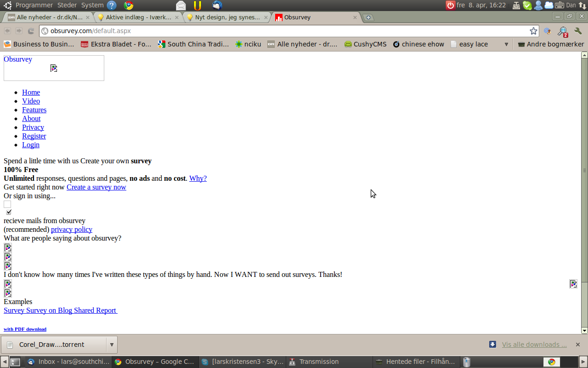Viewport: 588px width, 368px height.
Task: Click the empty sign-in box under Or sign in using
Action: [x=7, y=204]
